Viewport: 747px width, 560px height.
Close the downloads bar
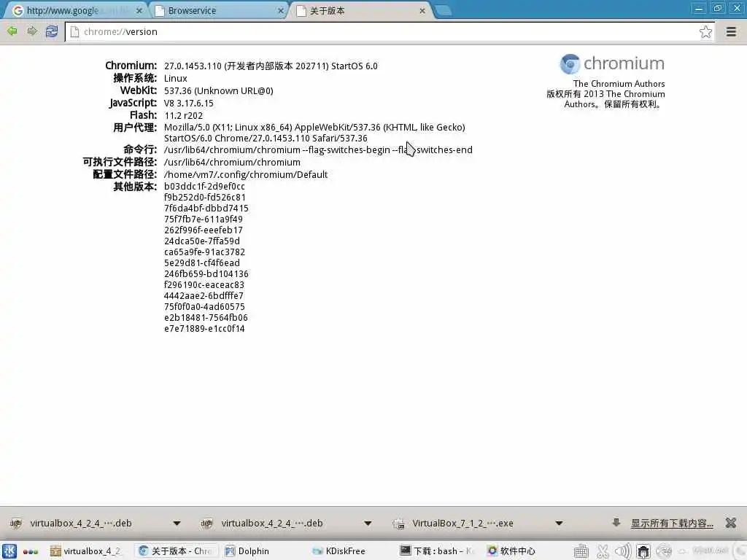coord(731,523)
